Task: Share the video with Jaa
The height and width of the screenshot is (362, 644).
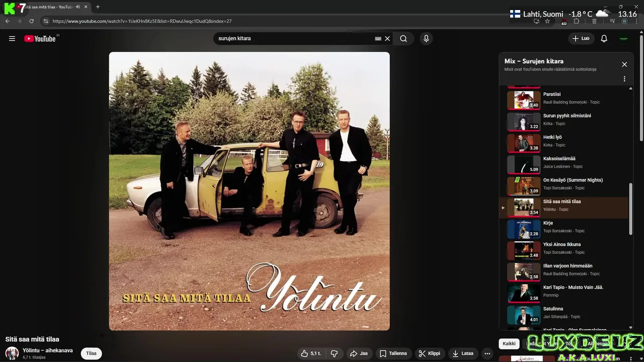Action: pos(359,353)
